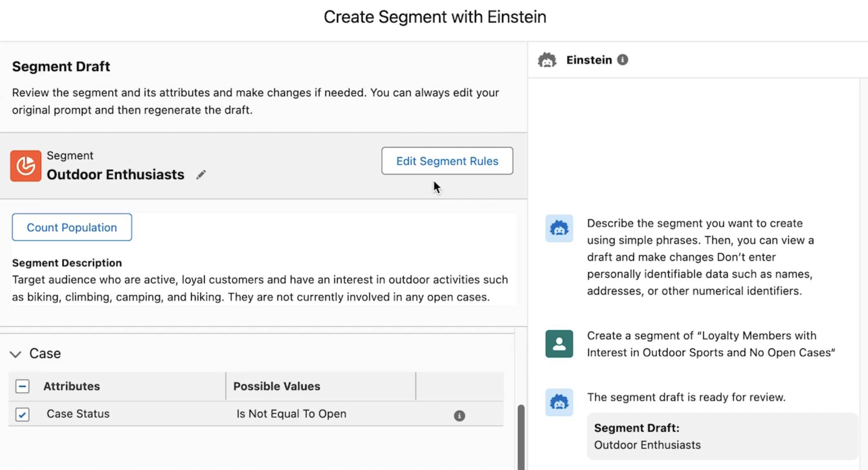Click the "Segment Description" heading

(x=67, y=263)
